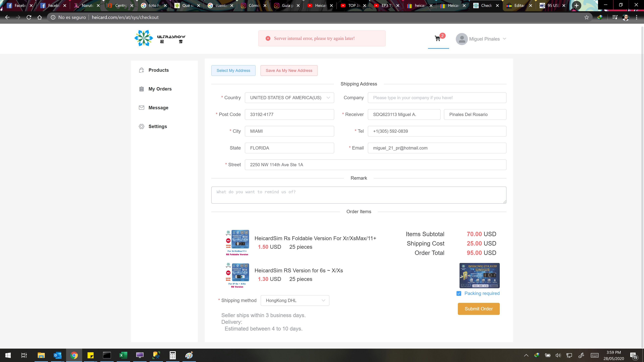Expand the Country dropdown
Image resolution: width=644 pixels, height=362 pixels.
pyautogui.click(x=289, y=98)
